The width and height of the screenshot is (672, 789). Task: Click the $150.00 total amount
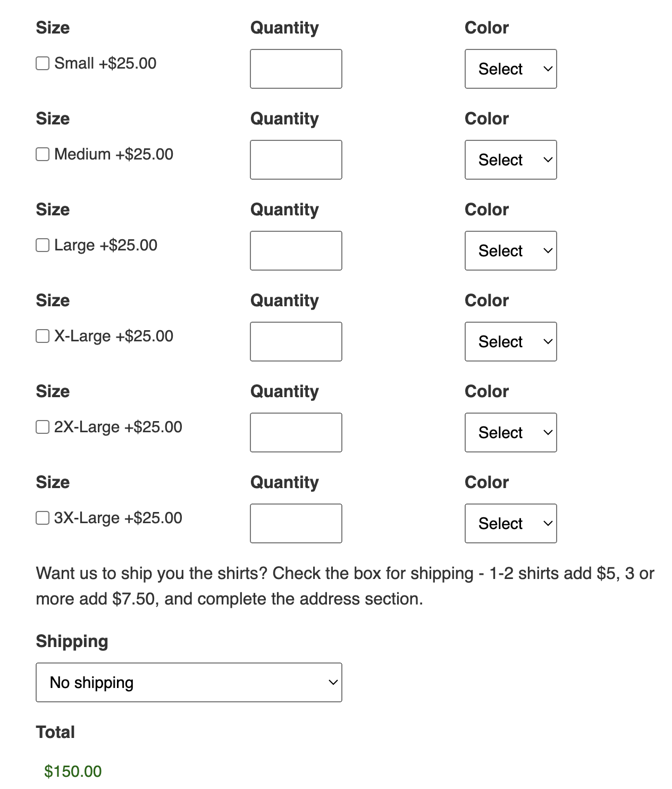pos(73,771)
